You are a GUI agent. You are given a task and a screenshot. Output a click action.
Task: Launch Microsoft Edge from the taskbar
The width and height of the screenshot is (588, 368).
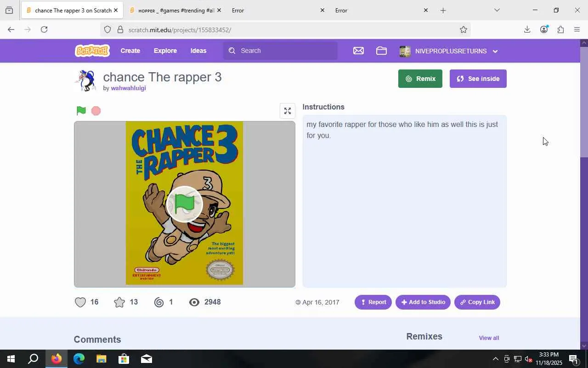click(79, 359)
